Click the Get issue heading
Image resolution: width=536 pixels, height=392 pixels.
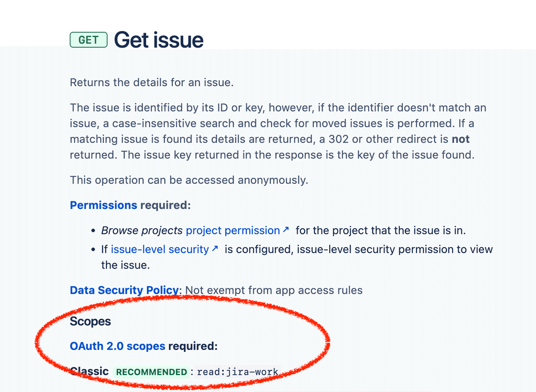click(x=159, y=40)
